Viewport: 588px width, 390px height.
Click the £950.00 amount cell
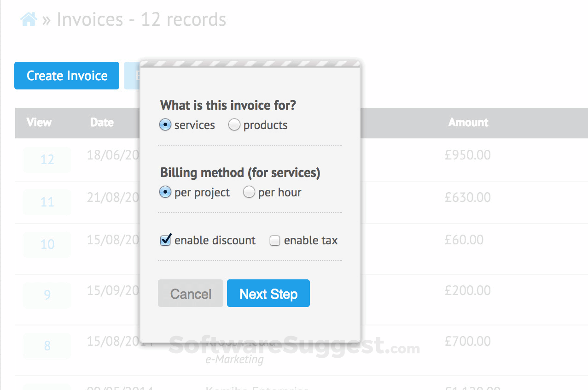click(x=468, y=155)
